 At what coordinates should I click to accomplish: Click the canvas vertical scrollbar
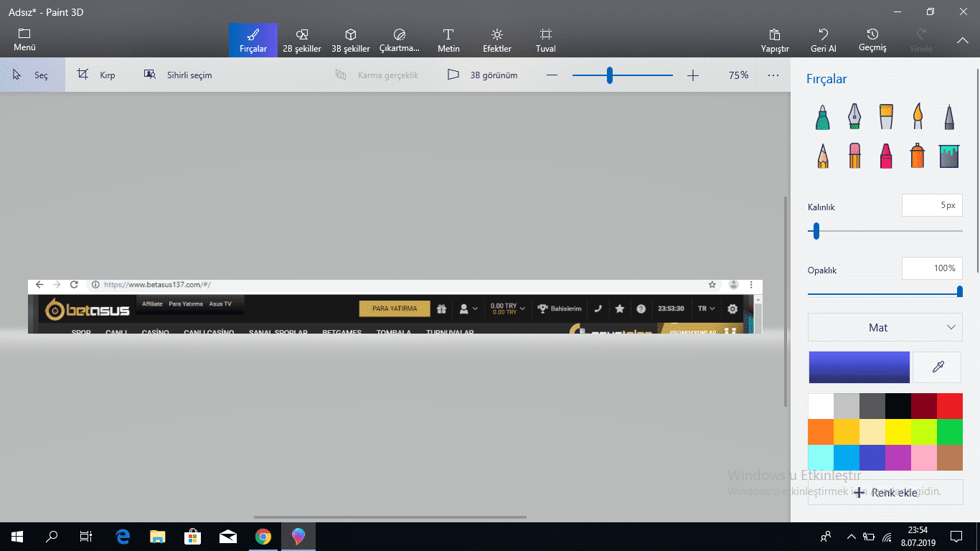tap(786, 301)
